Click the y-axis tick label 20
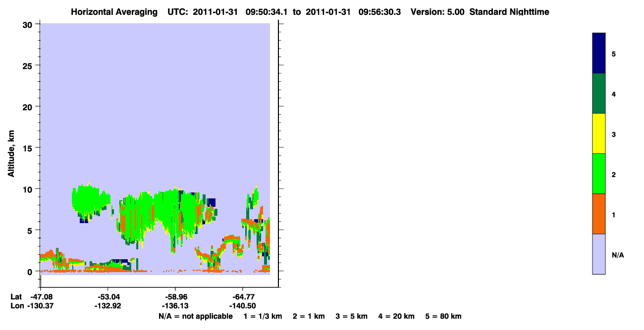The image size is (644, 330). click(x=28, y=106)
